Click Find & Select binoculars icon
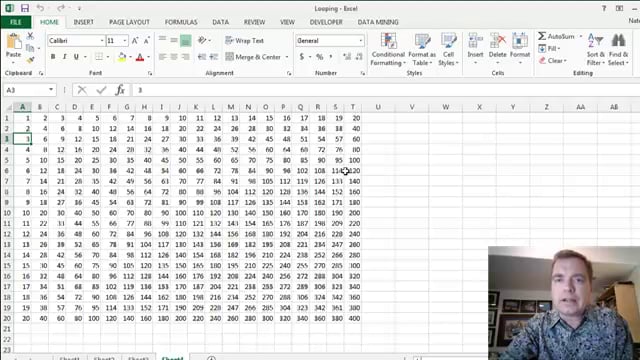 618,41
